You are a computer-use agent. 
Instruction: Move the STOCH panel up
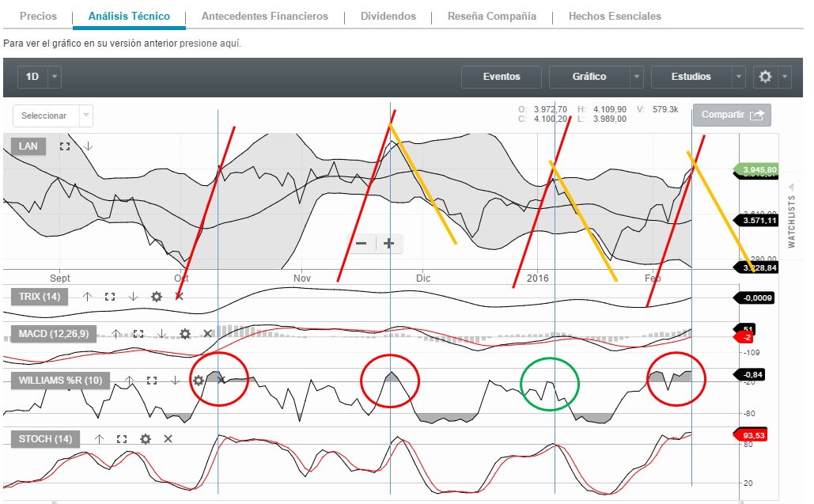click(99, 439)
